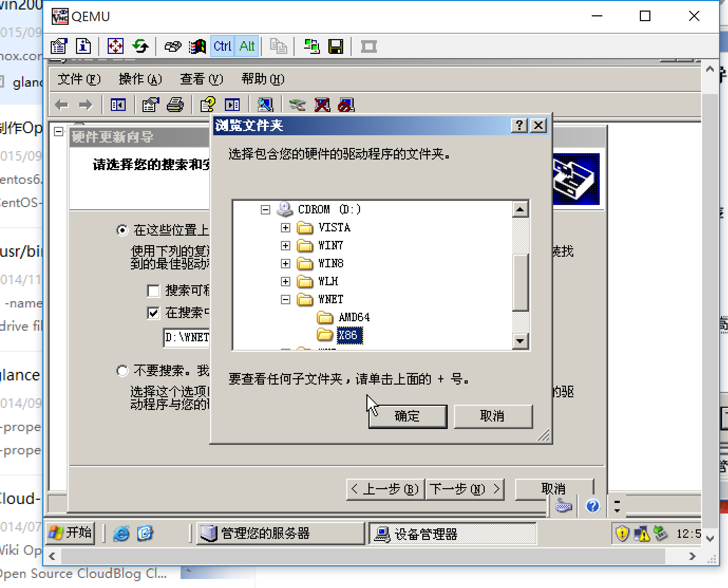This screenshot has height=588, width=728.
Task: Switch to 管理您的服务器 taskbar item
Action: click(281, 533)
